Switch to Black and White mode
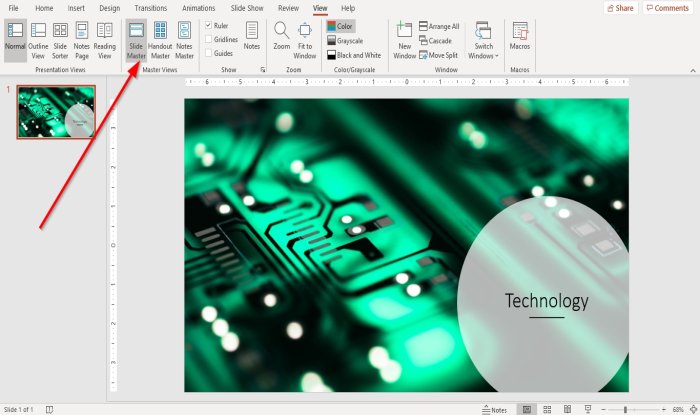The image size is (700, 415). click(354, 55)
